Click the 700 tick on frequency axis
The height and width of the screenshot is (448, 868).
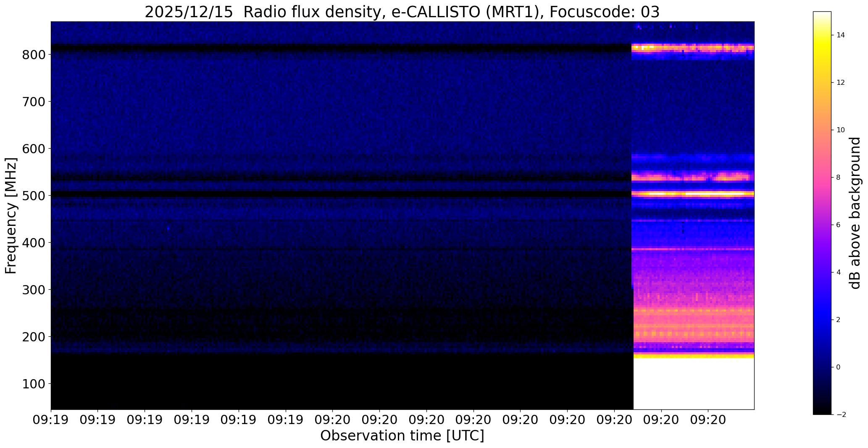coord(33,102)
